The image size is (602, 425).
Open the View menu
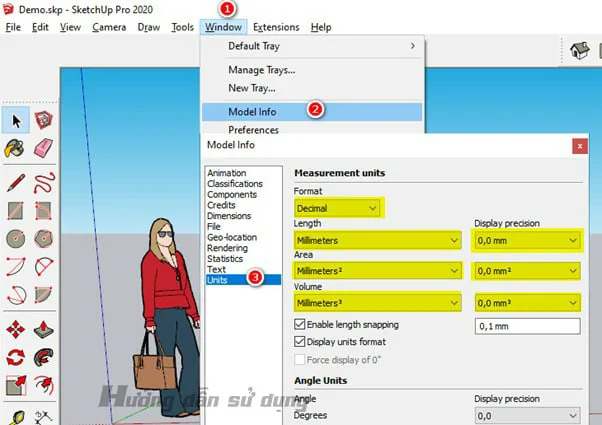(x=70, y=27)
